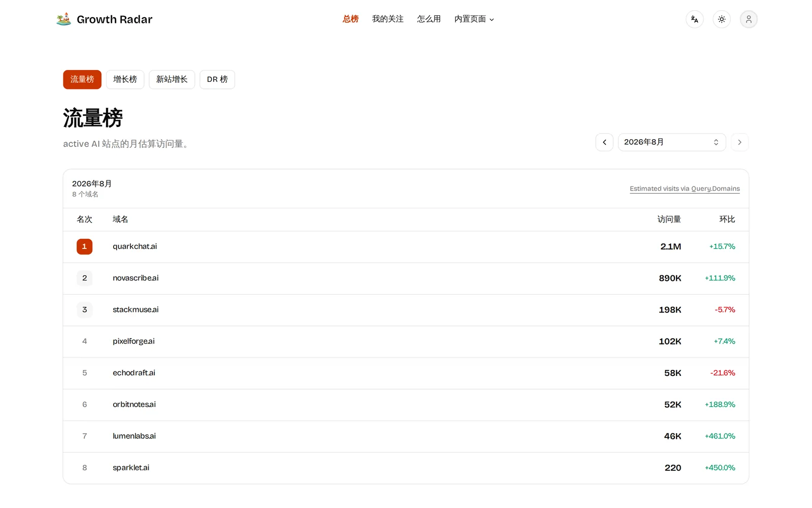Viewport: 812px width, 508px height.
Task: Toggle the light/dark theme sun icon
Action: tap(722, 19)
